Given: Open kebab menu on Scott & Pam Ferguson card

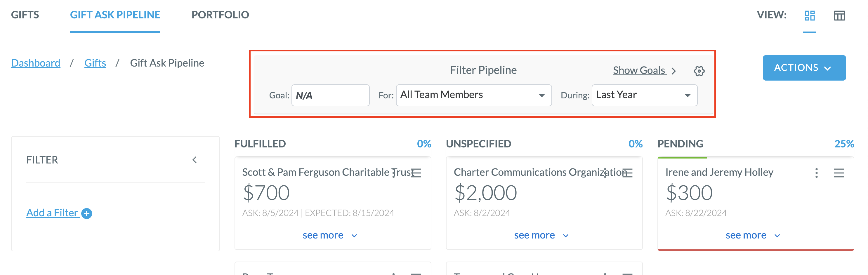Looking at the screenshot, I should (x=394, y=173).
